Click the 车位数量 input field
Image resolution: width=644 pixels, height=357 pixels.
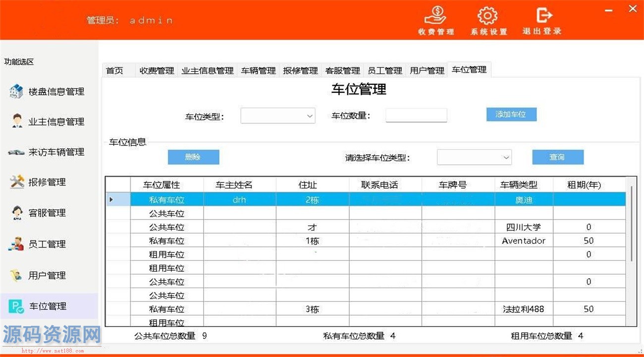tap(416, 116)
